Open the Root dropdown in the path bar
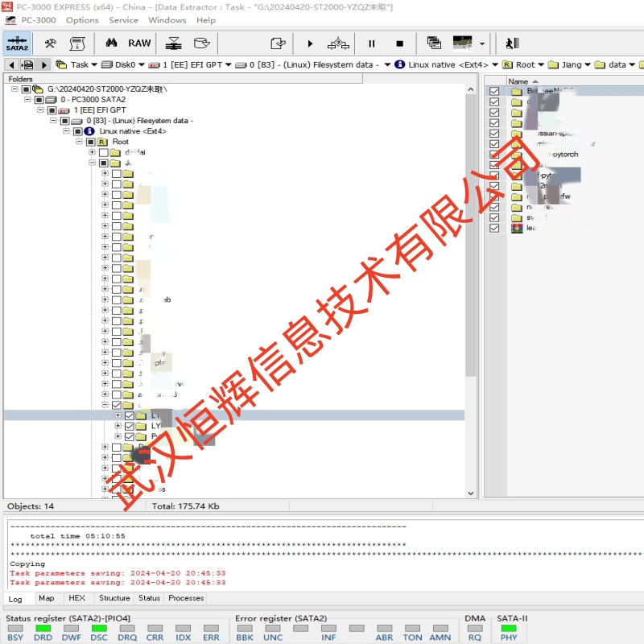 tap(541, 65)
